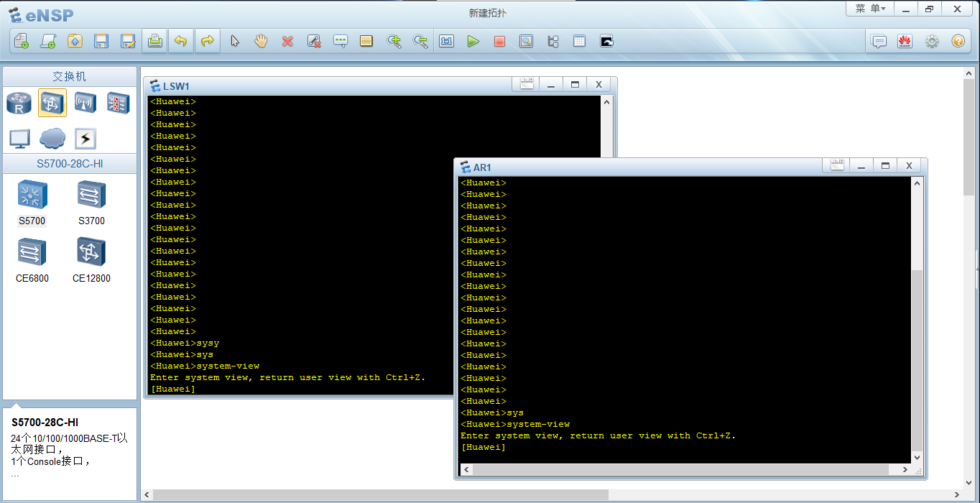Select the router device category icon

coord(19,103)
